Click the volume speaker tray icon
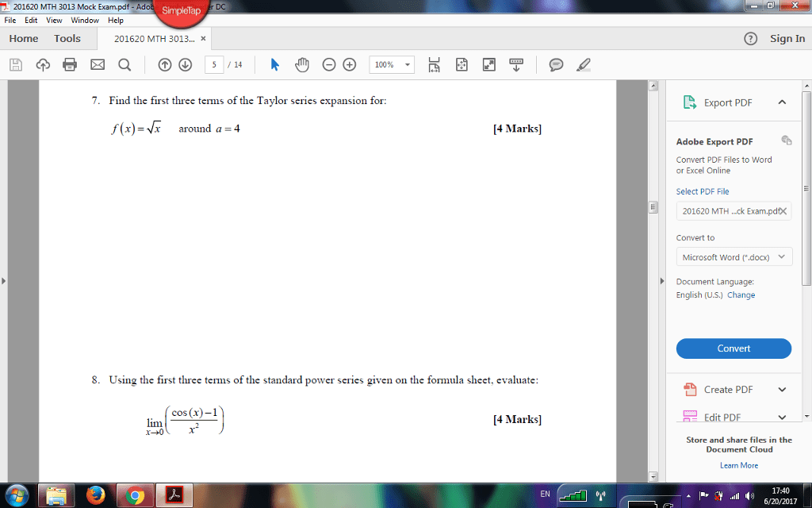Image resolution: width=812 pixels, height=508 pixels. click(750, 495)
